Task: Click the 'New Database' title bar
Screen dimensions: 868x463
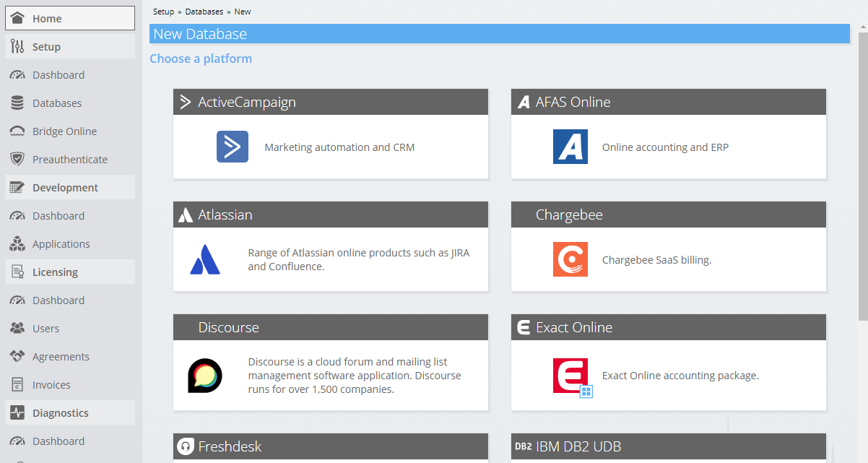Action: tap(500, 34)
